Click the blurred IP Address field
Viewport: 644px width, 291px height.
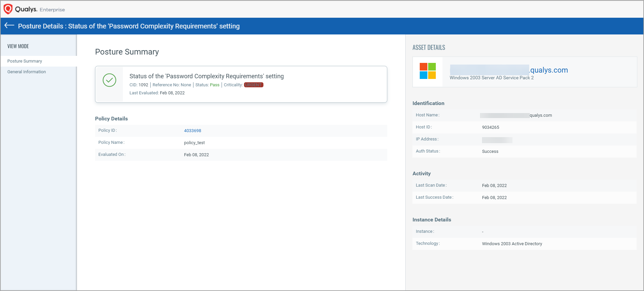click(x=497, y=140)
